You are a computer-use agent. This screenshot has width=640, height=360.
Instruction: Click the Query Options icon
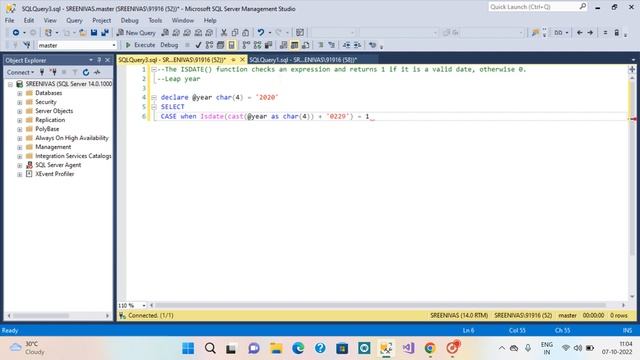coord(220,45)
